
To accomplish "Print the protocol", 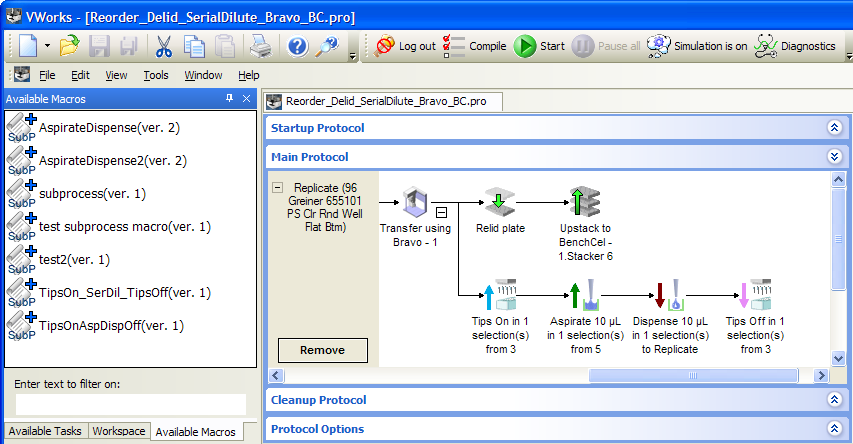I will (x=261, y=46).
